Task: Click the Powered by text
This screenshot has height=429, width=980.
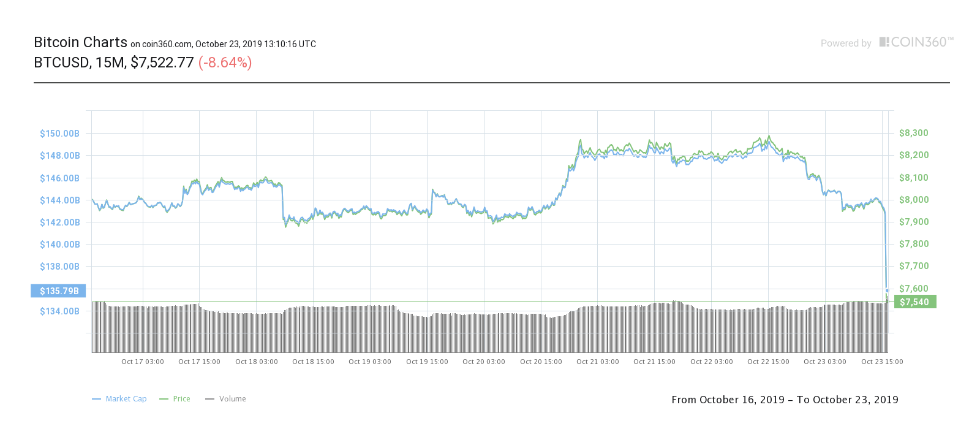Action: pyautogui.click(x=845, y=44)
